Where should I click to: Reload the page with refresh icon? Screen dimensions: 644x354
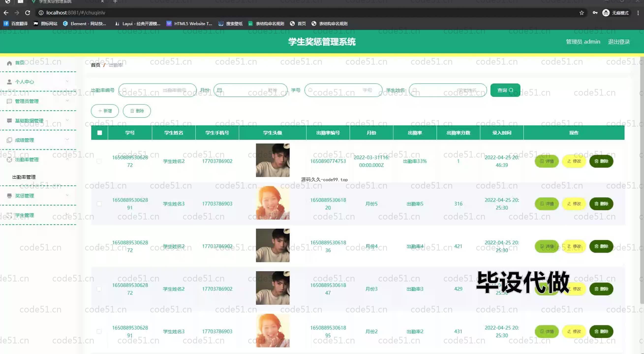click(28, 13)
